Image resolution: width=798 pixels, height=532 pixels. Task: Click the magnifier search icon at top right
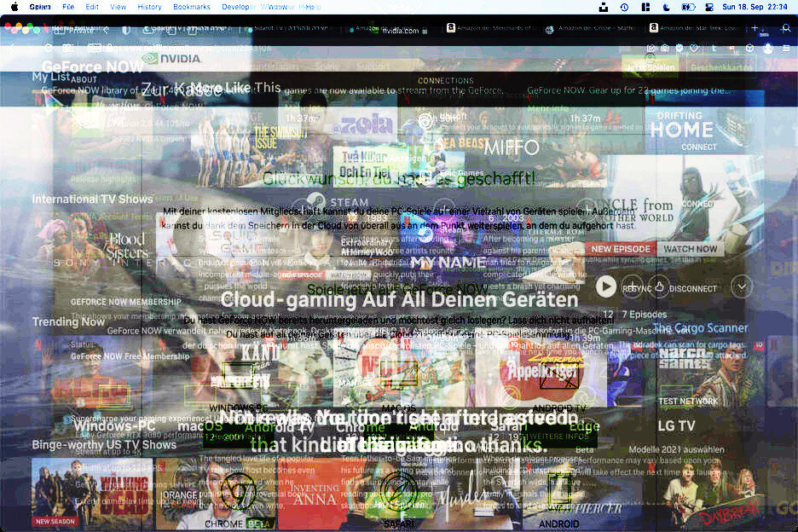point(786,28)
